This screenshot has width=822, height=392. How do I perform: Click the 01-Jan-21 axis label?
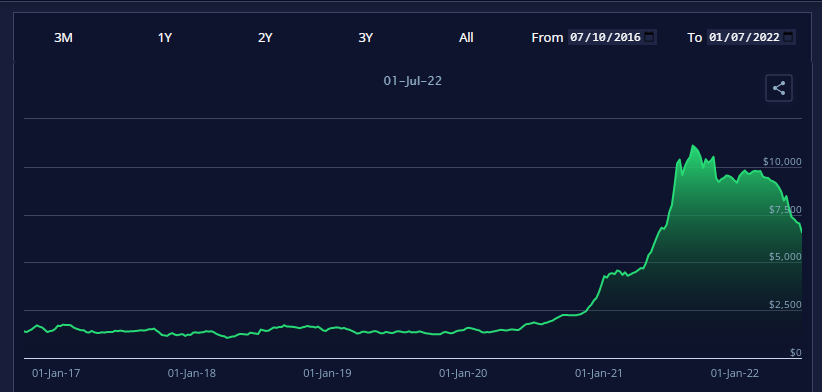[x=599, y=373]
